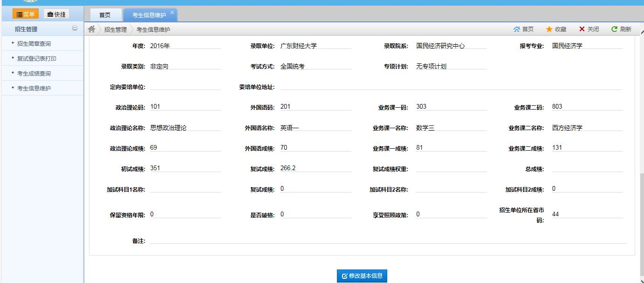Image resolution: width=644 pixels, height=283 pixels.
Task: Select the 考生信息维护 tab
Action: coord(149,15)
